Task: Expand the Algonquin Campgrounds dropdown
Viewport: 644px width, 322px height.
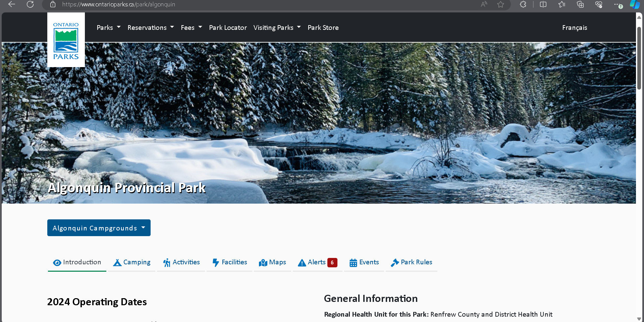Action: [99, 228]
